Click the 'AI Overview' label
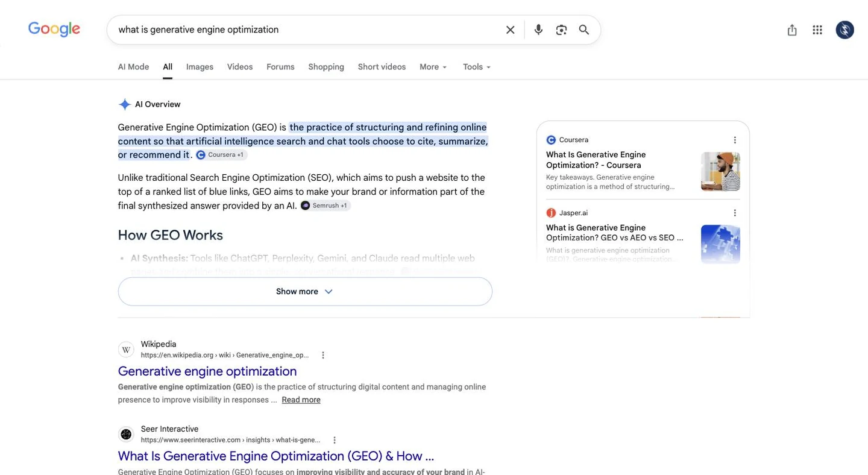 pos(158,104)
